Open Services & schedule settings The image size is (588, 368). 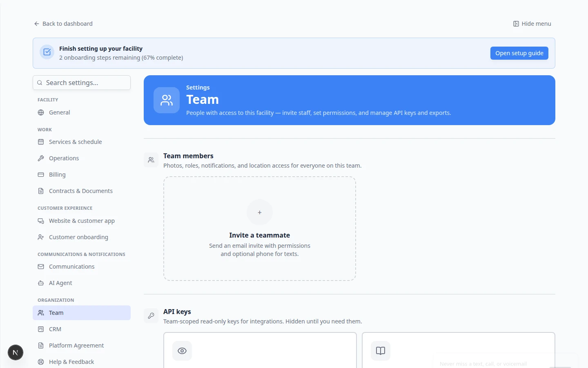click(82, 142)
